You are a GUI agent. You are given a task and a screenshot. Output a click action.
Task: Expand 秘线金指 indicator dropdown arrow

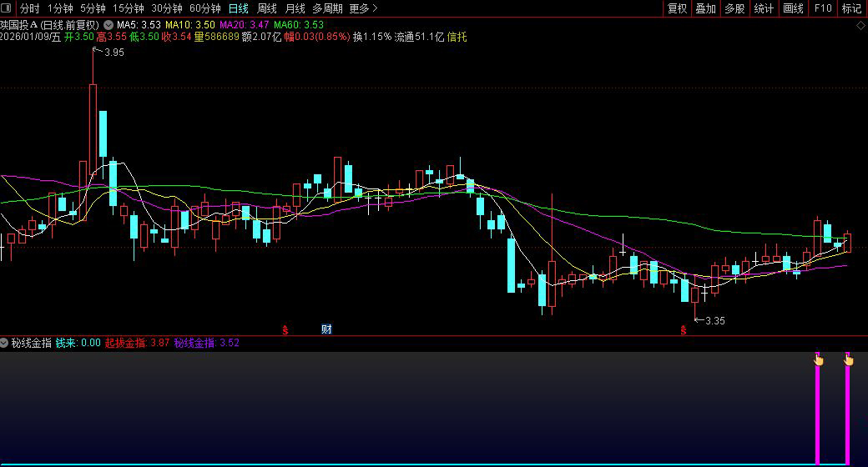pyautogui.click(x=4, y=343)
